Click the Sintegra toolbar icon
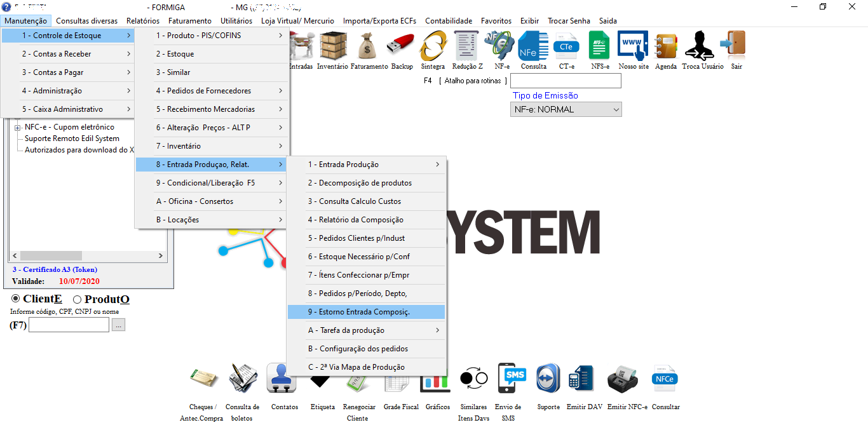868x432 pixels. click(433, 47)
